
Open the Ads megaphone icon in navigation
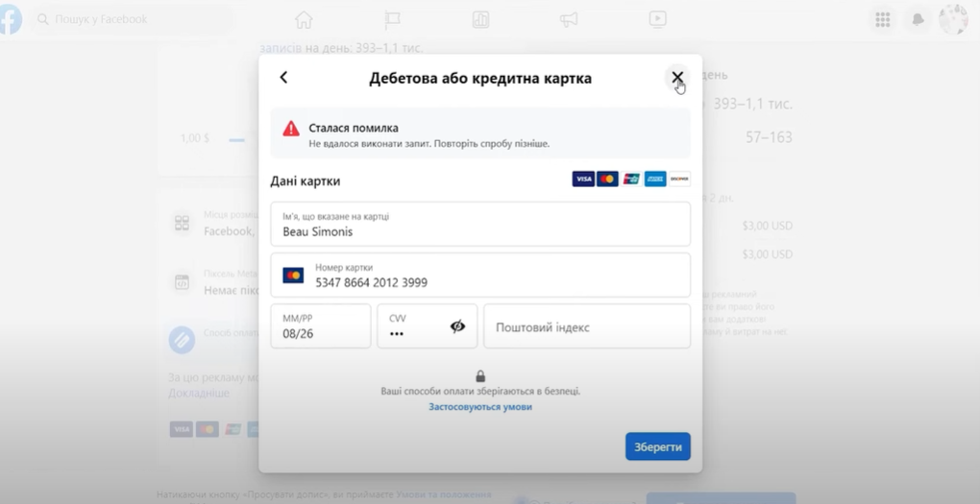coord(569,20)
